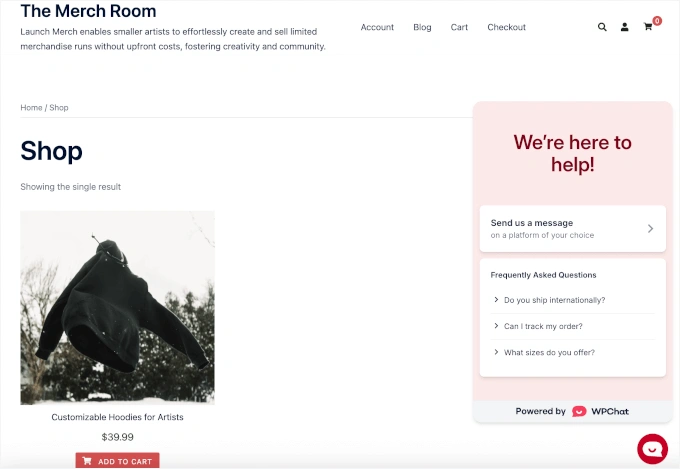Screen dimensions: 680x469
Task: Open the Account menu item
Action: pos(377,27)
